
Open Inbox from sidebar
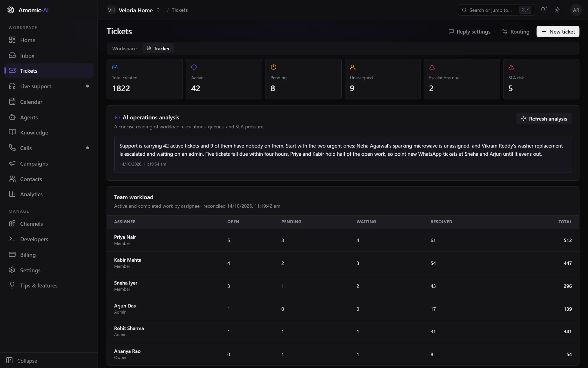[49, 56]
